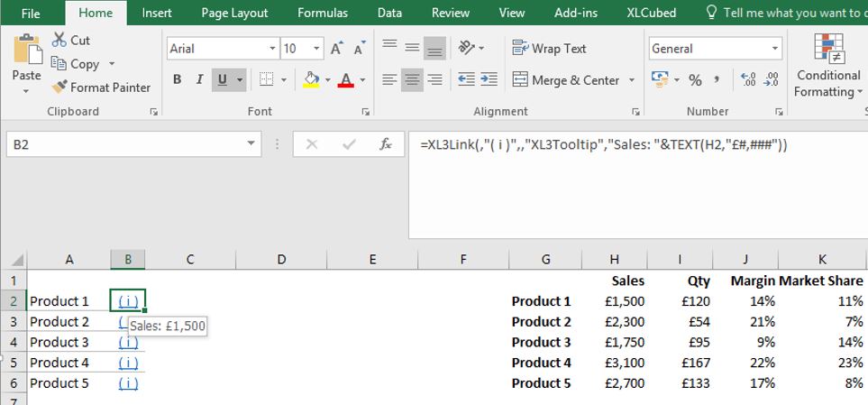The height and width of the screenshot is (405, 868).
Task: Switch to the Formulas tab
Action: point(323,13)
